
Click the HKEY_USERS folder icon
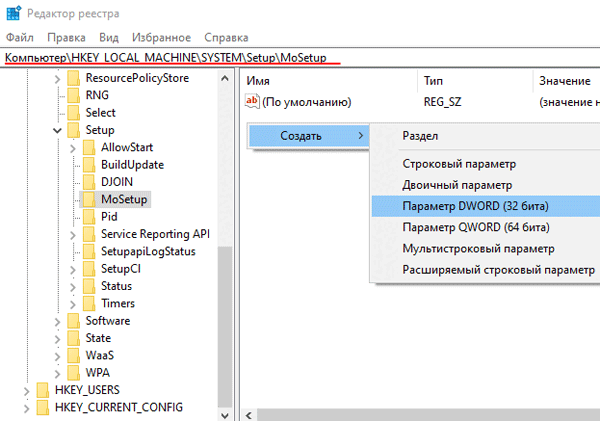click(x=43, y=390)
